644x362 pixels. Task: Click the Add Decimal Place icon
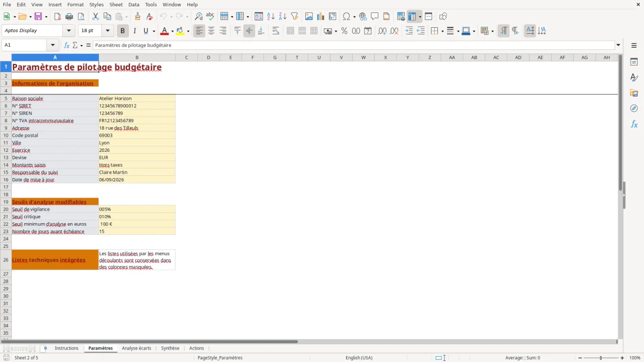point(383,31)
